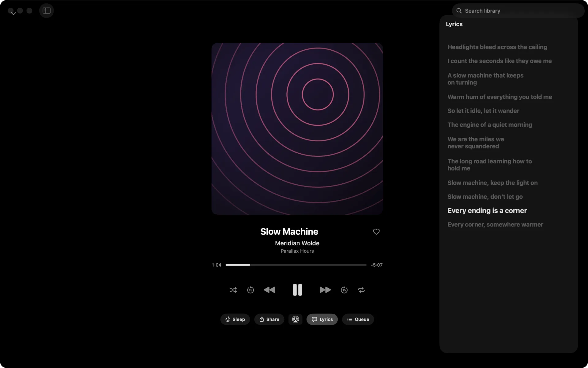
Task: Open artist Meridian Wolde
Action: pos(297,243)
